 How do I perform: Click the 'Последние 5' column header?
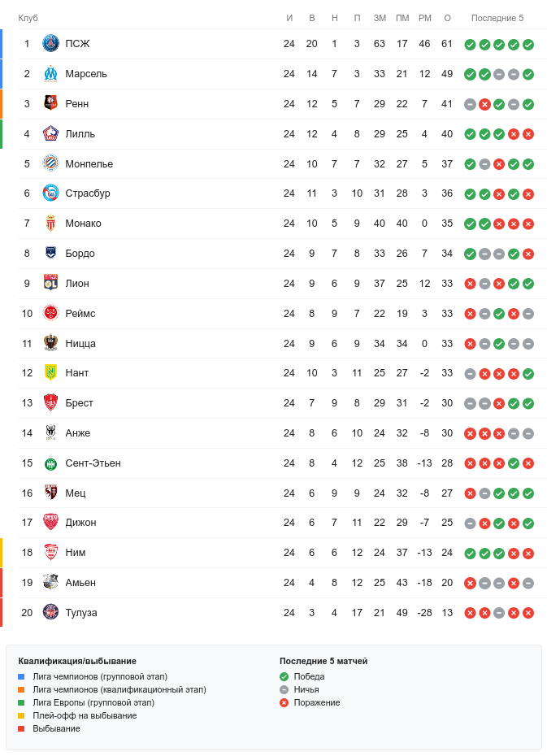tap(497, 18)
